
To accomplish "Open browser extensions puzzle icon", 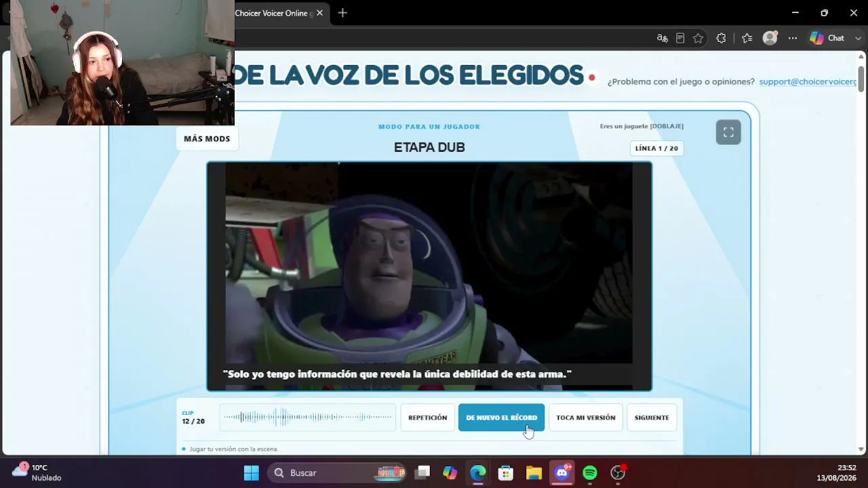I will pos(721,38).
